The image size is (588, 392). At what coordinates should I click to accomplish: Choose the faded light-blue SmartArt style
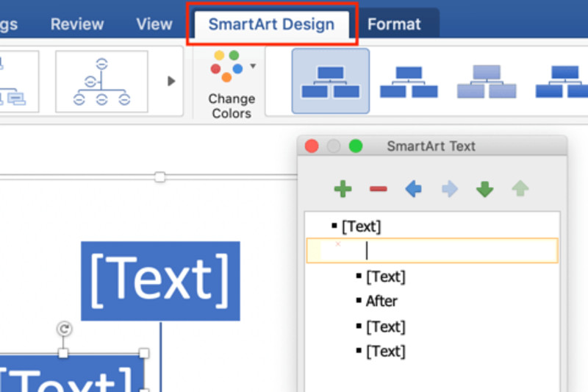[x=487, y=82]
